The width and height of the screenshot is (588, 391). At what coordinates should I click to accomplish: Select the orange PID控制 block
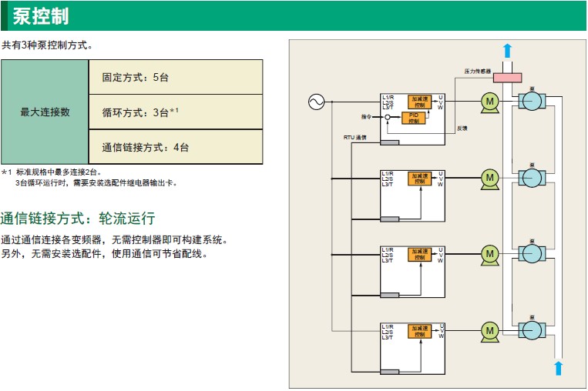click(x=414, y=117)
